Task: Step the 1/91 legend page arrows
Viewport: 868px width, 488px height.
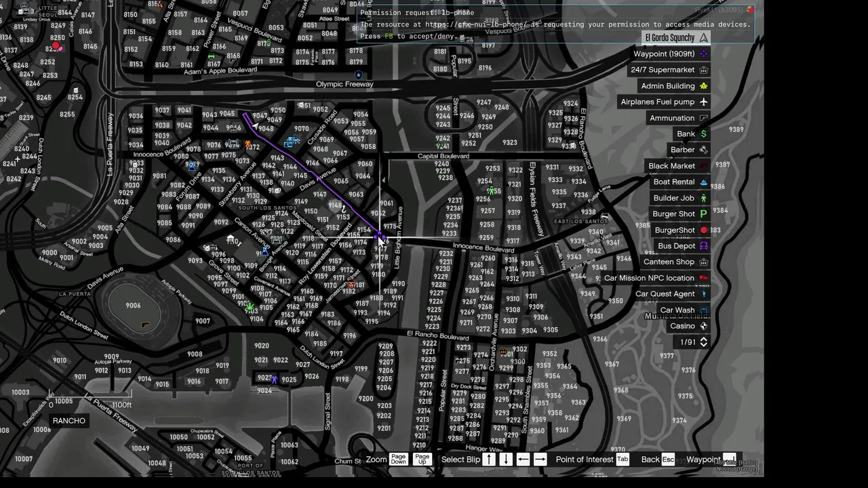Action: (x=703, y=342)
